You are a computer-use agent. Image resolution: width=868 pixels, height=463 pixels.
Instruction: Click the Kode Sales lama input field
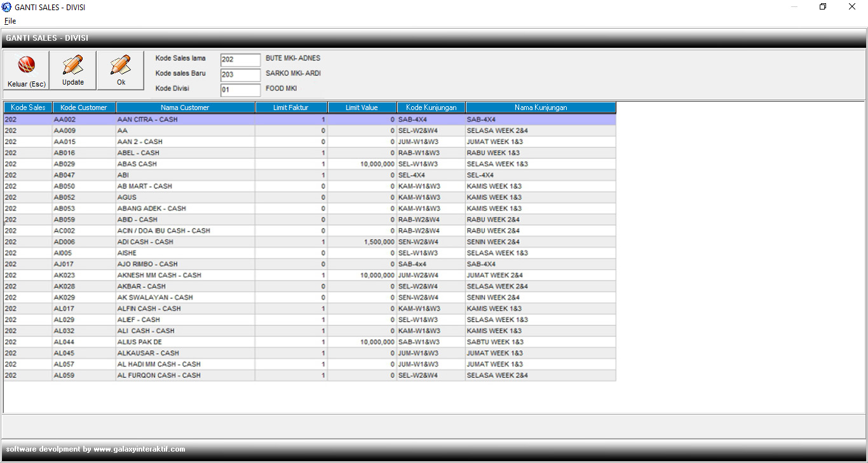coord(240,60)
